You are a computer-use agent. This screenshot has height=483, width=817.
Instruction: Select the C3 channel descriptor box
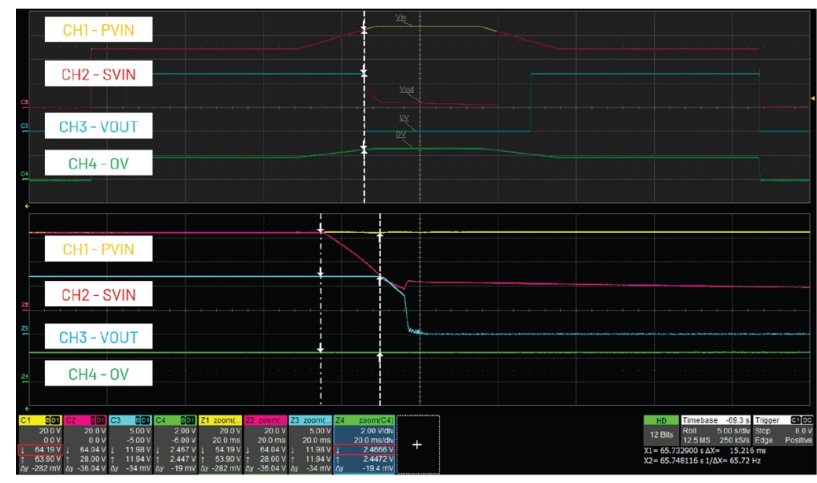click(x=132, y=439)
